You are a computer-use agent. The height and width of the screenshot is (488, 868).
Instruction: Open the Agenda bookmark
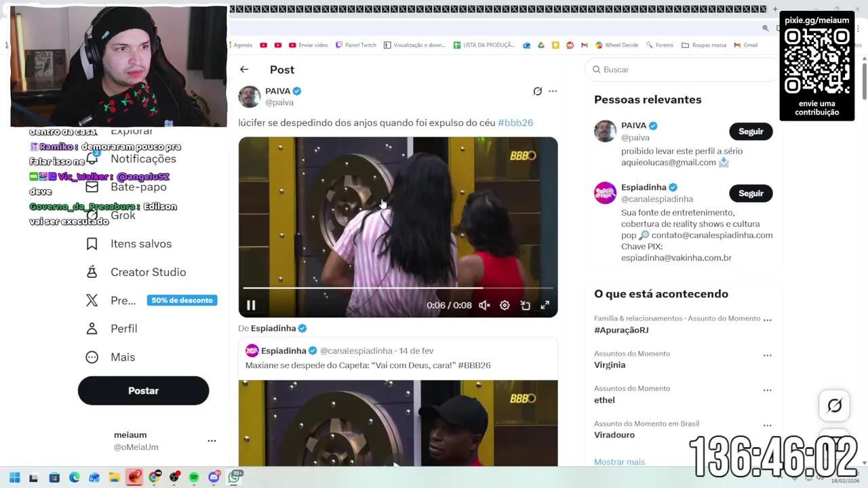(x=243, y=45)
